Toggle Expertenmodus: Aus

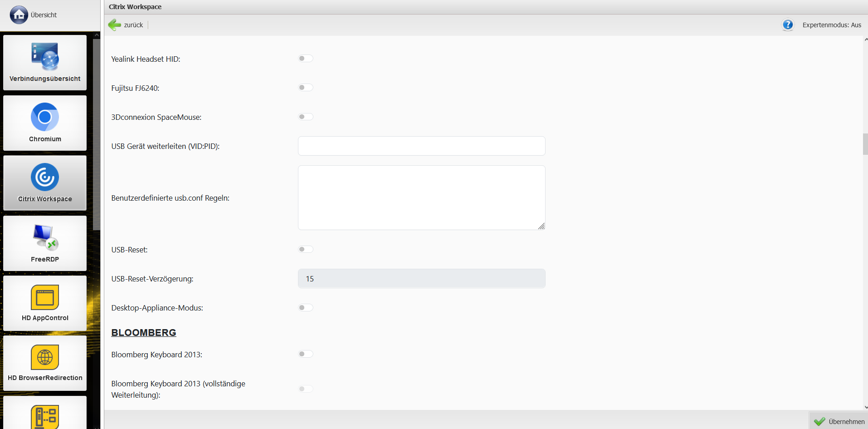[832, 25]
